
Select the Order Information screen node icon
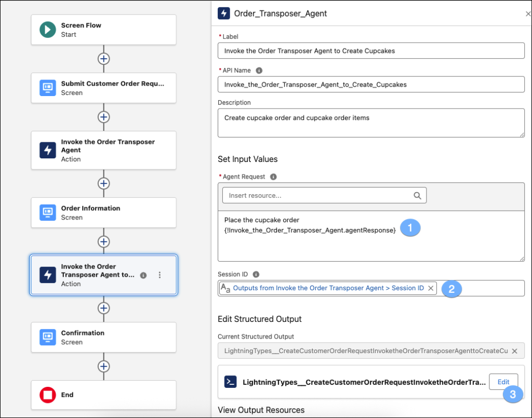[x=48, y=213]
